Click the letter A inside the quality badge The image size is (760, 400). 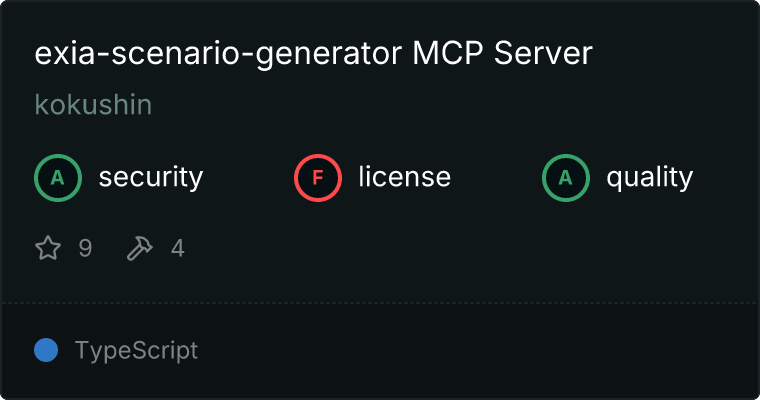coord(566,178)
